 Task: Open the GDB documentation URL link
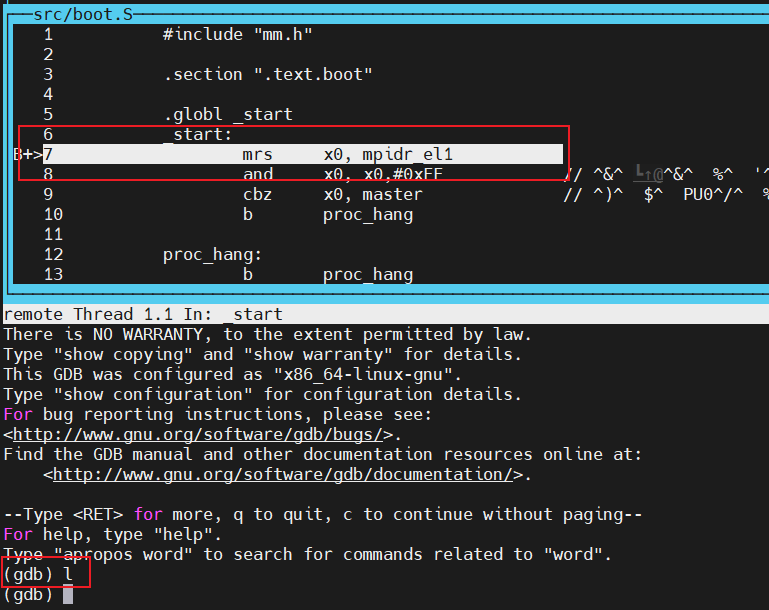pyautogui.click(x=283, y=475)
